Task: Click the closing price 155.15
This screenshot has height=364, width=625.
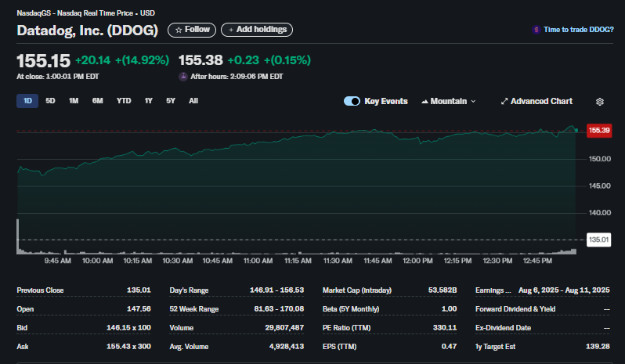Action: coord(43,61)
